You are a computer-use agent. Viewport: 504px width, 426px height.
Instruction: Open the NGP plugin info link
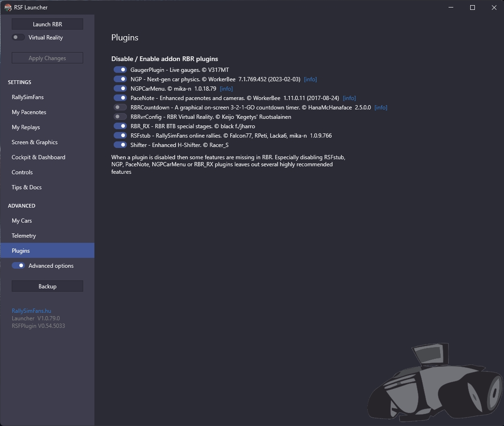click(x=310, y=79)
